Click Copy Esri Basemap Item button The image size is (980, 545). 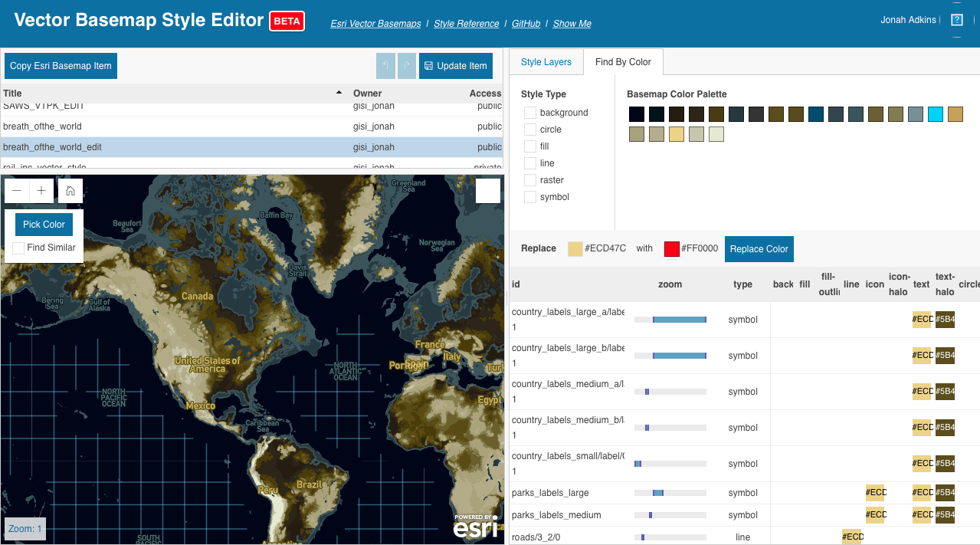point(61,66)
